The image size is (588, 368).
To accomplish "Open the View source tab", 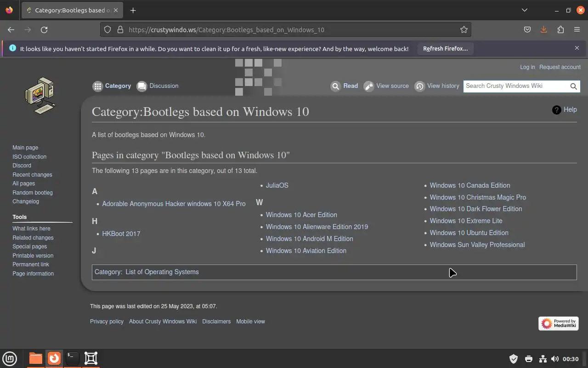I will point(386,86).
